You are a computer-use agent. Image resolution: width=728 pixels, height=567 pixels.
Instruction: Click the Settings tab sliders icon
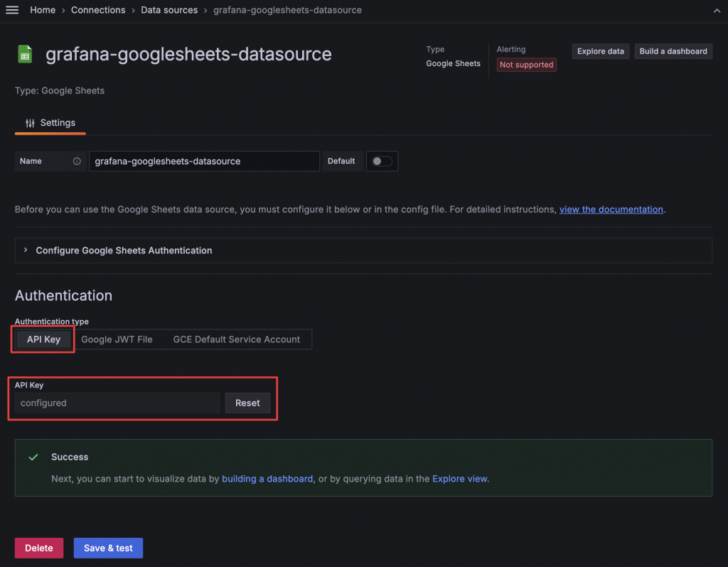(30, 123)
